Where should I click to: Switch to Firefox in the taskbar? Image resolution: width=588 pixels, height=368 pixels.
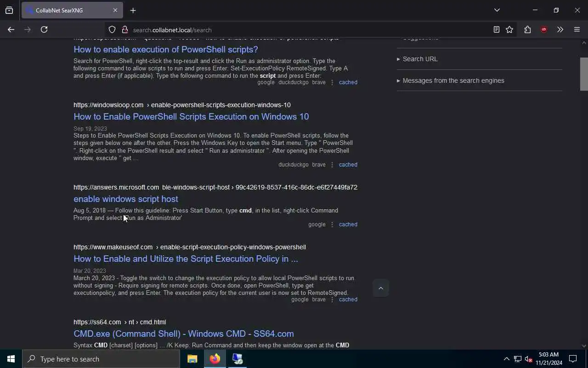[x=215, y=359]
